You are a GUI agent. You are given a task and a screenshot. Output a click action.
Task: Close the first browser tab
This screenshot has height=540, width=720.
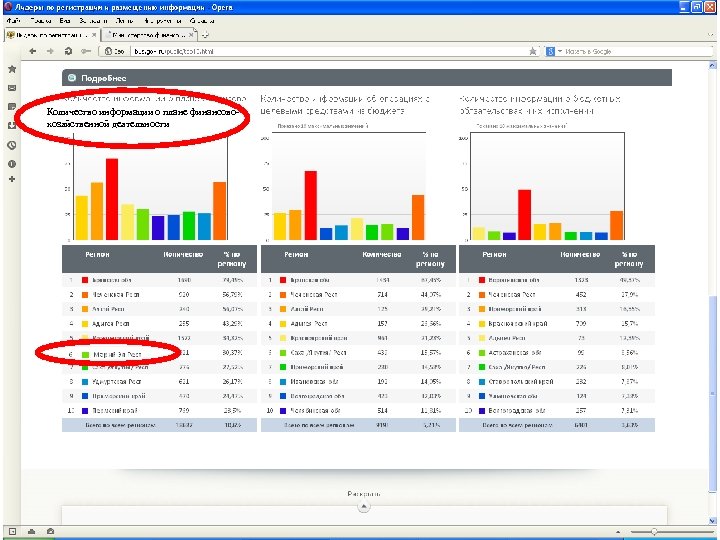(x=94, y=35)
